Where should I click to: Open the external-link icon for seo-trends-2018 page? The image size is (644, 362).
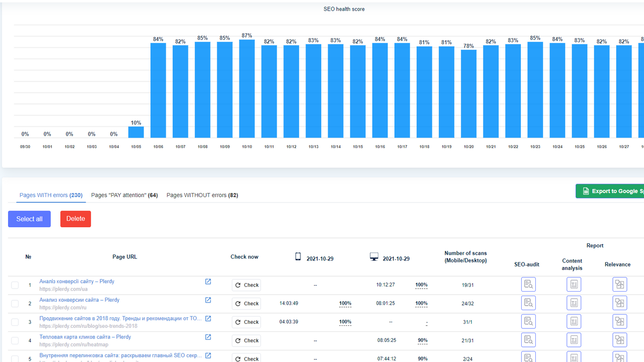(208, 318)
